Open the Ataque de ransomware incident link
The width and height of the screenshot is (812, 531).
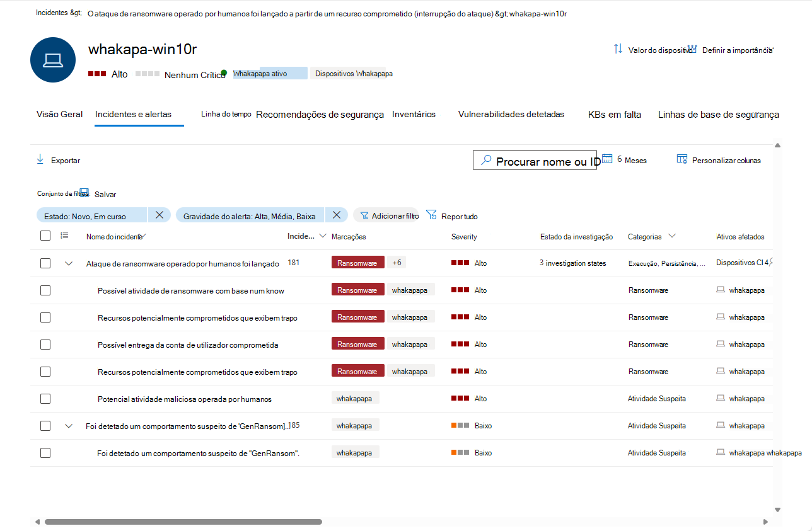click(x=182, y=264)
